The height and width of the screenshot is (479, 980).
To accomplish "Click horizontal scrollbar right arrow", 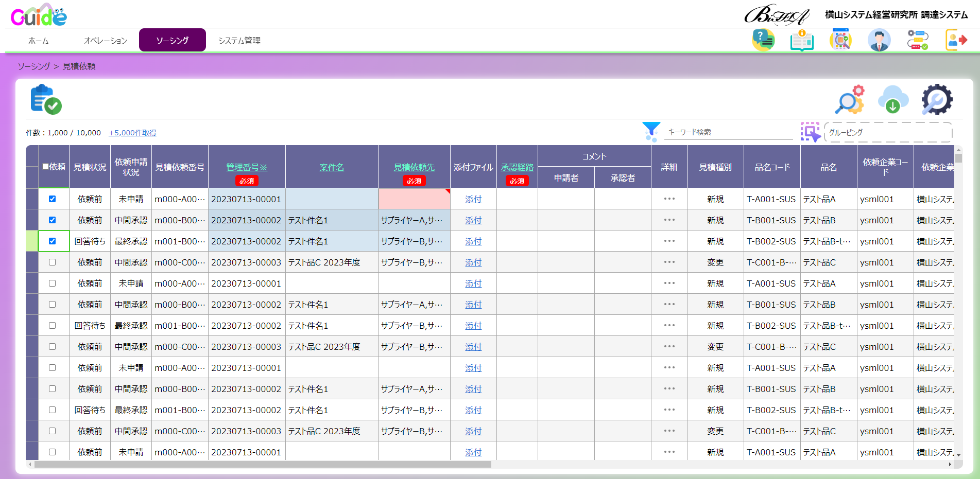I will [x=950, y=464].
